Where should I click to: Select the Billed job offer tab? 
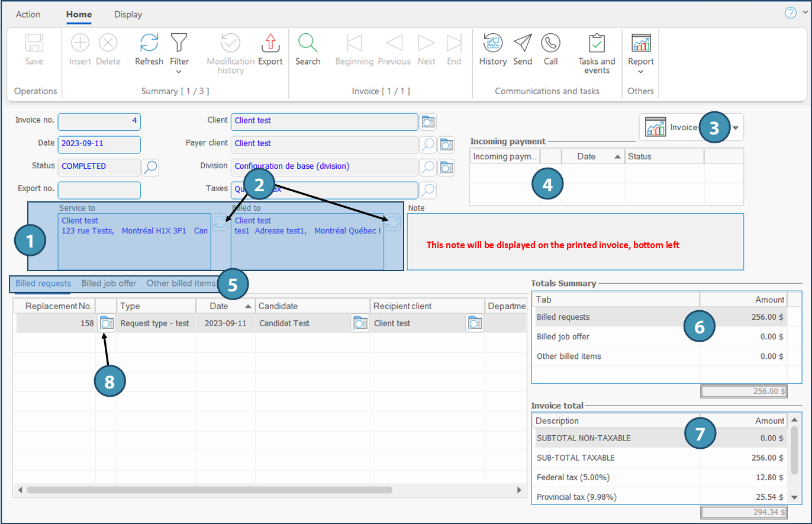(109, 283)
